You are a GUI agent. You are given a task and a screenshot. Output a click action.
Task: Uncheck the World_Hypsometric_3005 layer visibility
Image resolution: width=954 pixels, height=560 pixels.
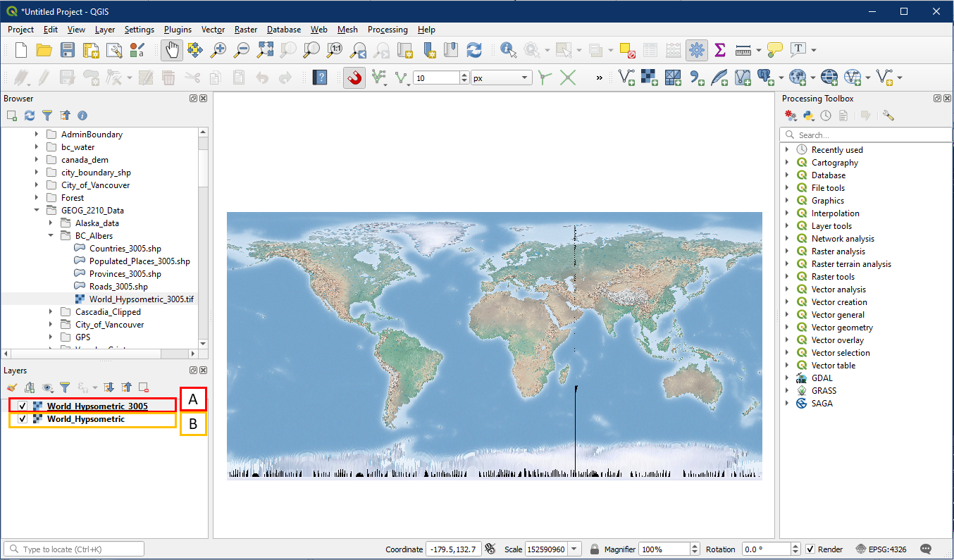[x=23, y=406]
